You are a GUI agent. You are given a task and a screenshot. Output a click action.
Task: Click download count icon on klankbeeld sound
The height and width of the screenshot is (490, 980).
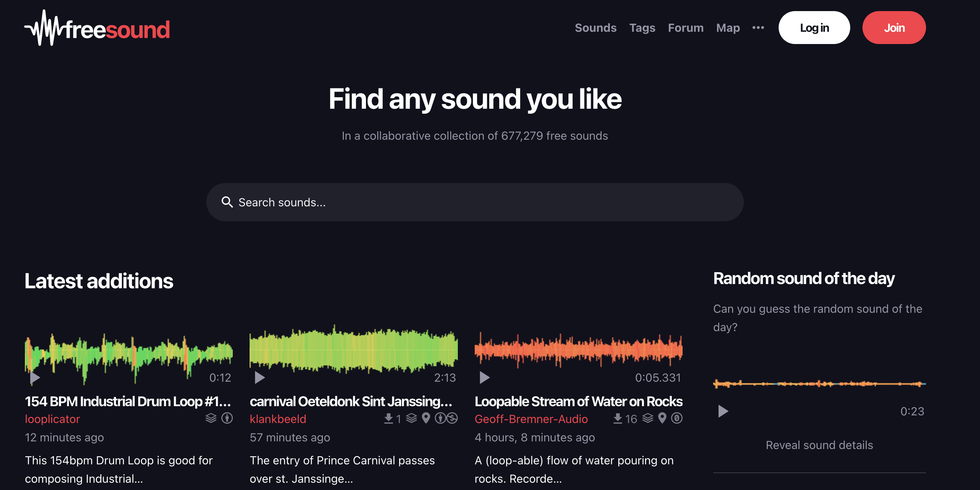(x=389, y=418)
